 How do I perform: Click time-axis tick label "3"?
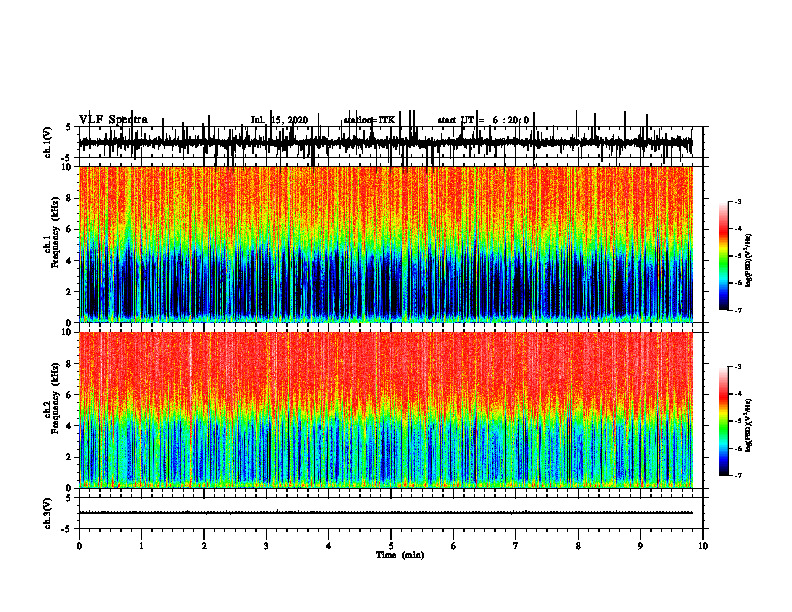point(266,546)
